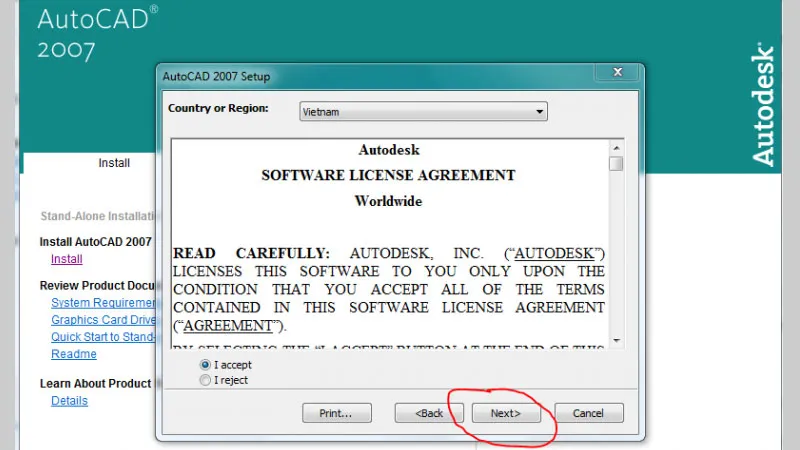Open the Details link under Learn About Product
The height and width of the screenshot is (450, 800).
69,401
